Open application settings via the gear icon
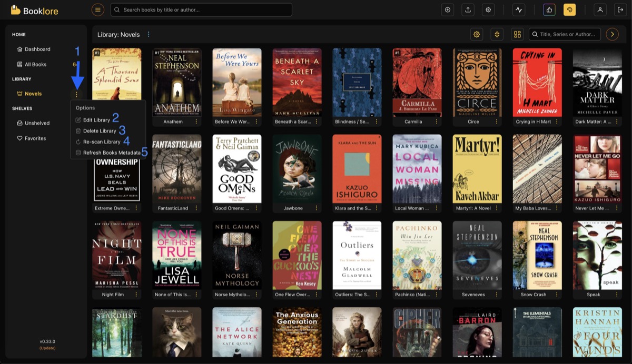This screenshot has height=364, width=632. point(488,9)
